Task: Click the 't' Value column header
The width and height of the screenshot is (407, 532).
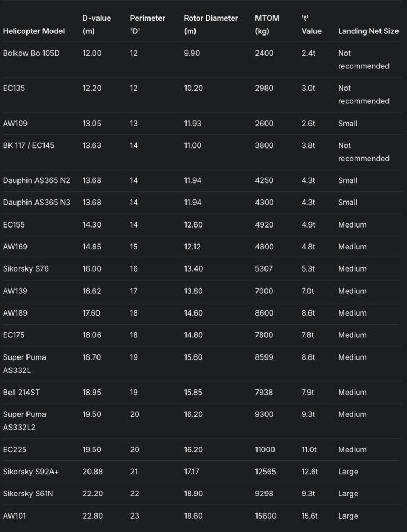Action: click(311, 24)
